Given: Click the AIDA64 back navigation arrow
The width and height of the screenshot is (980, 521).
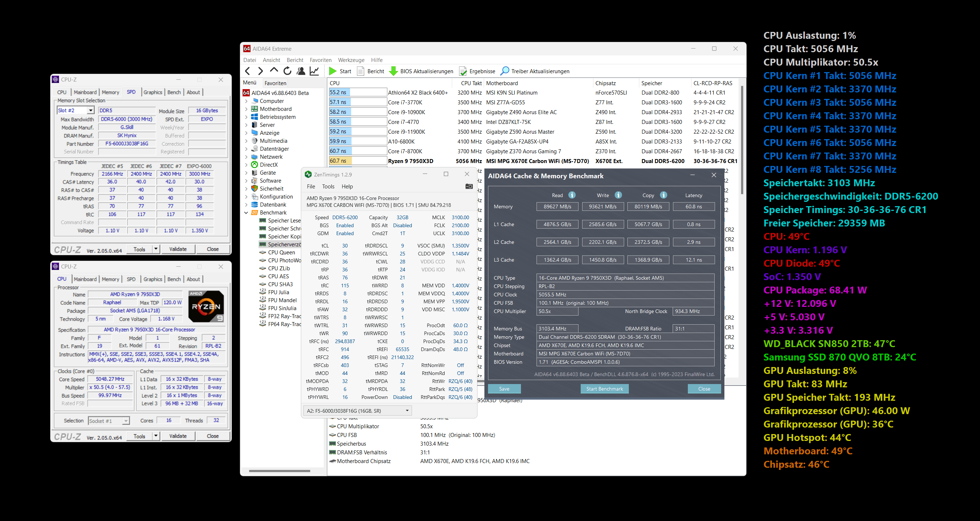Looking at the screenshot, I should [x=248, y=71].
